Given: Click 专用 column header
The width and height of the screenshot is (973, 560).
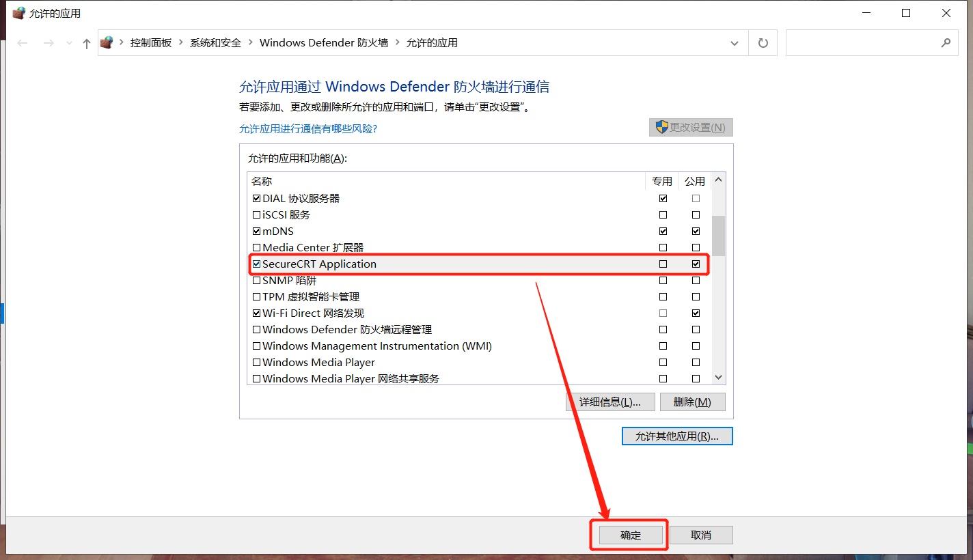Looking at the screenshot, I should tap(662, 181).
